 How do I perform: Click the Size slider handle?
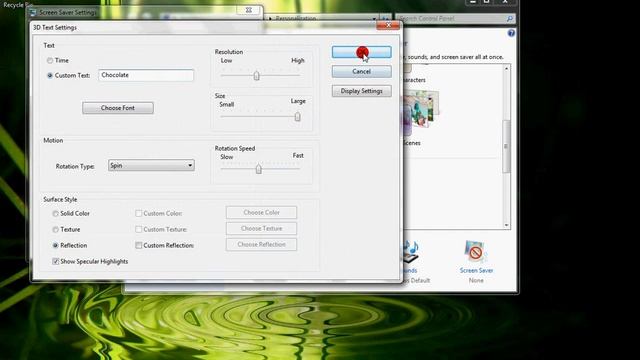[x=298, y=117]
